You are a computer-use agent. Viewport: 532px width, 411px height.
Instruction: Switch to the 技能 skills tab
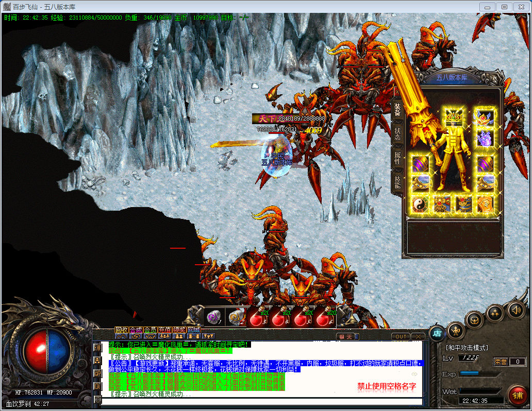397,182
